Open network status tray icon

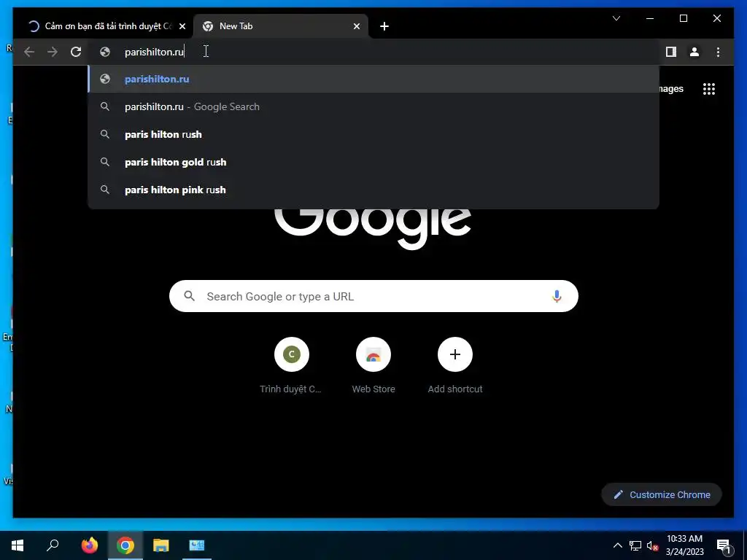click(635, 545)
